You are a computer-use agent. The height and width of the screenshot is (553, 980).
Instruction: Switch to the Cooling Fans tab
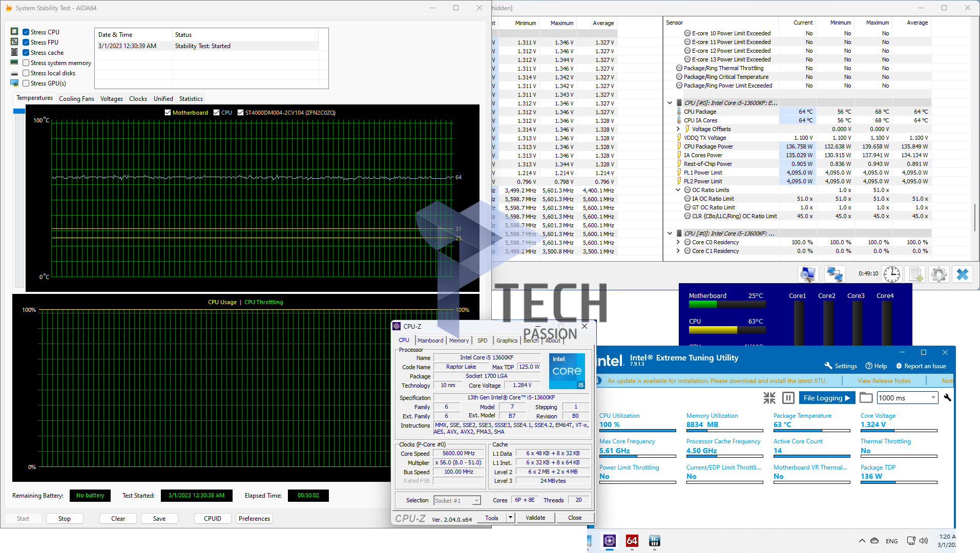[76, 99]
